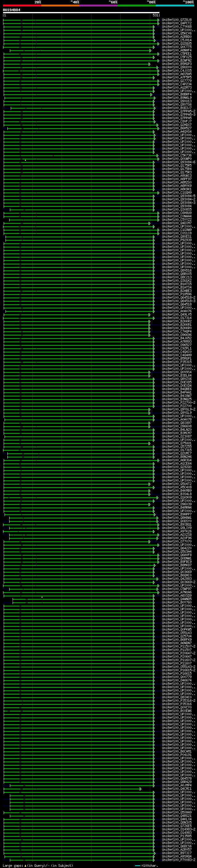Select hit UniRef100_C1GQH9
Image resolution: width=197 pixels, height=868 pixels.
[x=177, y=192]
